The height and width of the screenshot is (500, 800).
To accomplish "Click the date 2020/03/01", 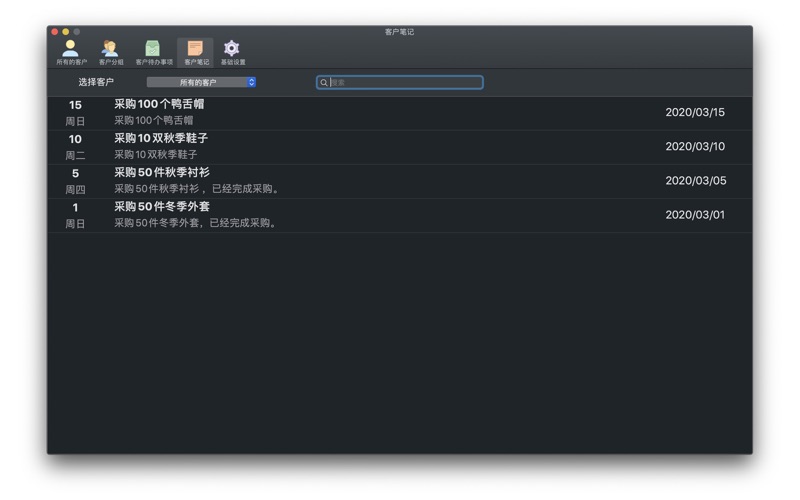I will pyautogui.click(x=695, y=215).
